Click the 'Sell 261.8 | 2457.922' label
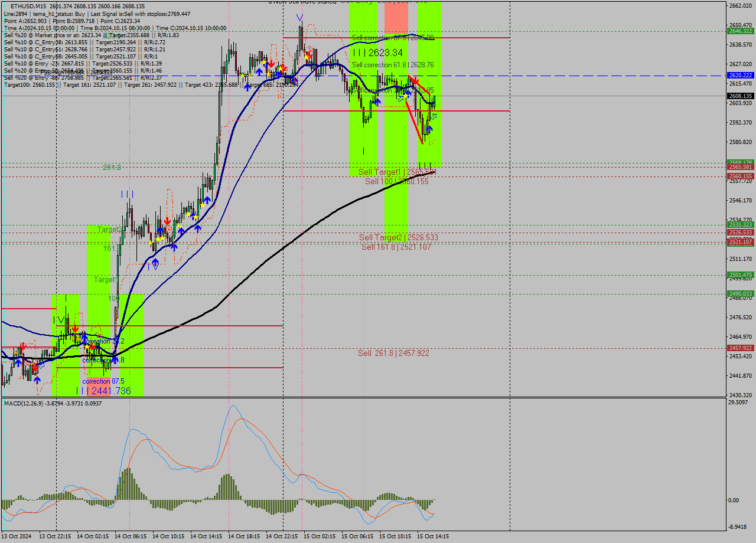The width and height of the screenshot is (756, 543). (x=393, y=353)
